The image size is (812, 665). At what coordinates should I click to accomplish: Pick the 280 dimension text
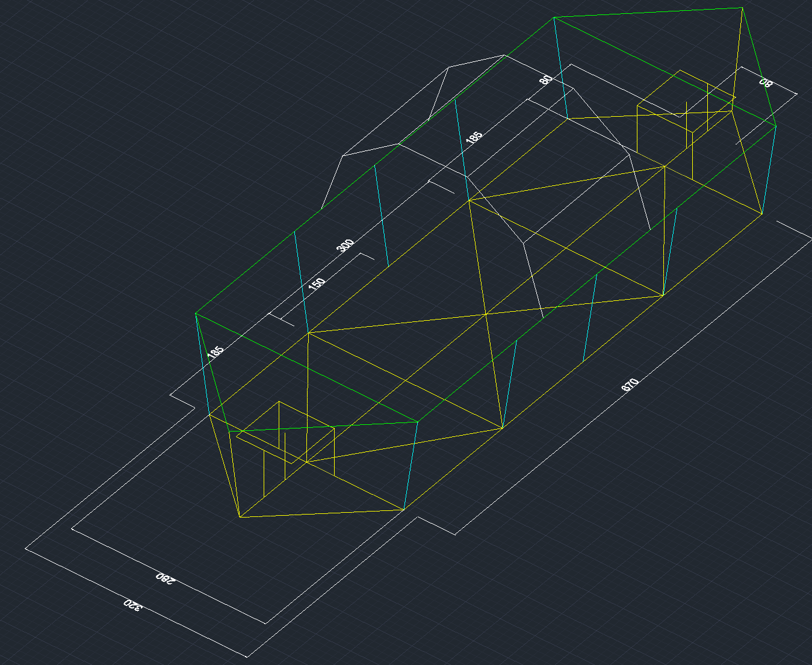click(165, 578)
